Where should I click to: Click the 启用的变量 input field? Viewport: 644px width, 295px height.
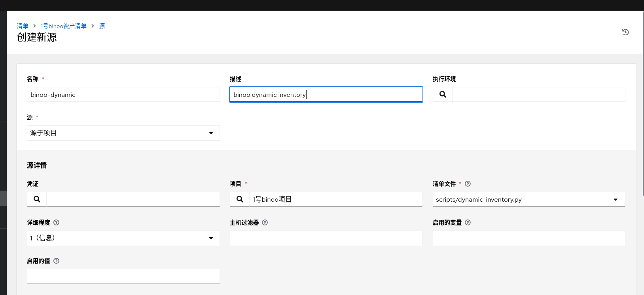529,238
